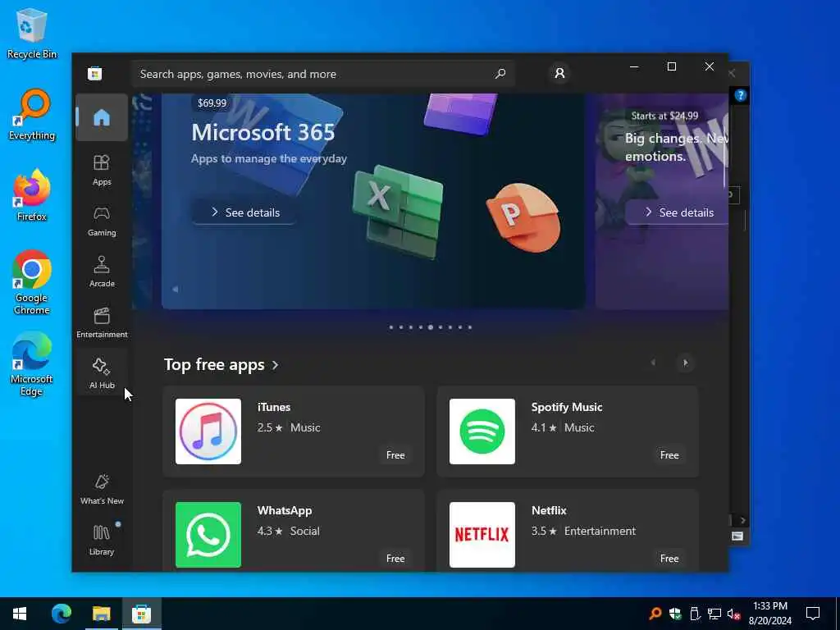This screenshot has height=630, width=840.
Task: Click the Microsoft Store logo in title bar
Action: coord(95,73)
